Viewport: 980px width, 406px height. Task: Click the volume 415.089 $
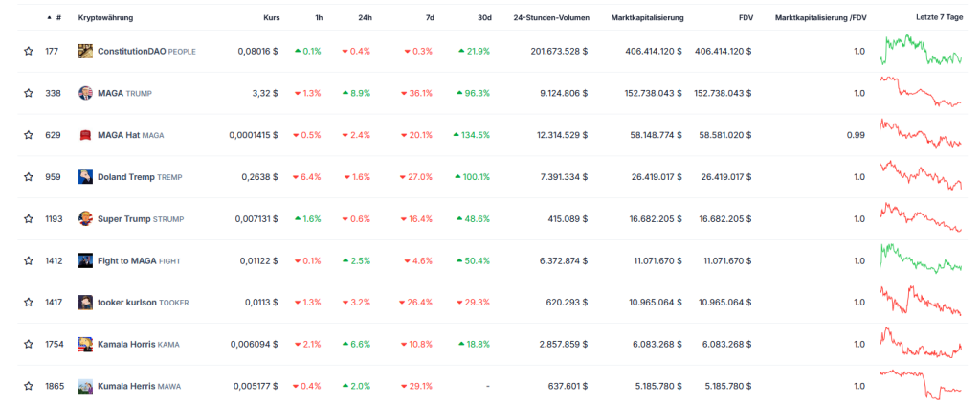point(568,219)
